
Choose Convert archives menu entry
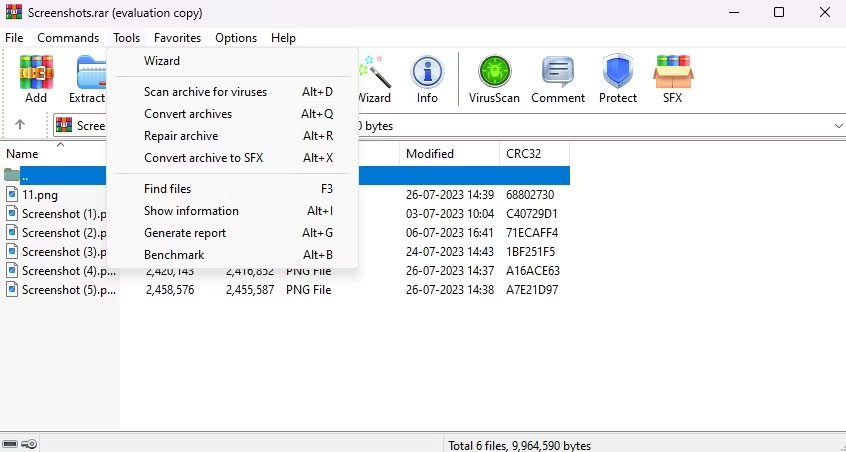pos(188,114)
